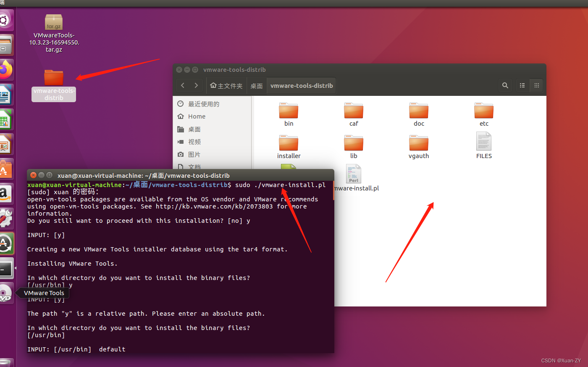588x367 pixels.
Task: Click the 'Installing VMware Tools.' terminal line
Action: [x=72, y=264]
